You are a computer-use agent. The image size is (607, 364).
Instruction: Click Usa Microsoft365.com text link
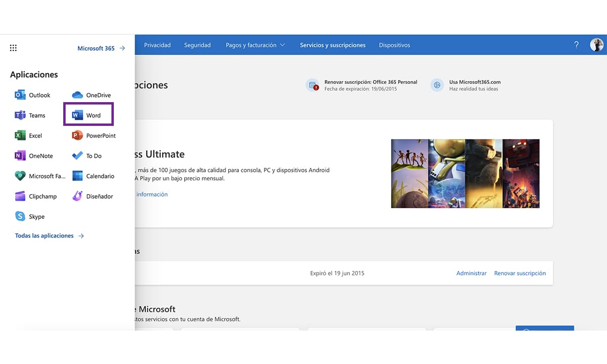pyautogui.click(x=475, y=82)
